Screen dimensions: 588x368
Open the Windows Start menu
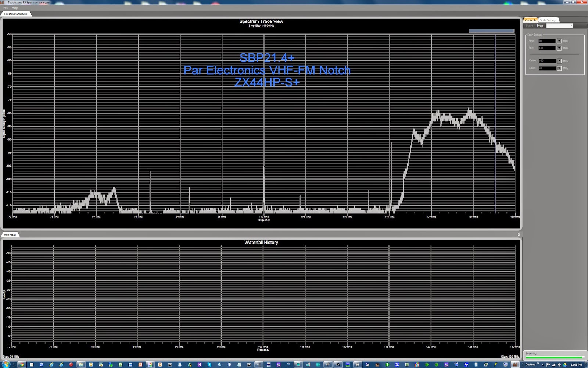coord(6,364)
